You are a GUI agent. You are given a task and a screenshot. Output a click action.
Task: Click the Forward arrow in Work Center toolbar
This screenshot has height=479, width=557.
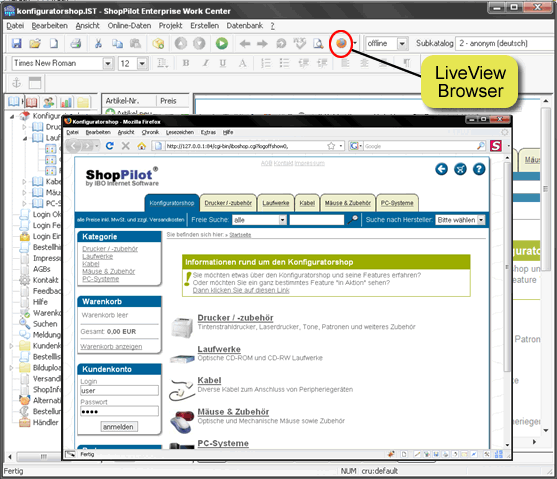tap(262, 44)
